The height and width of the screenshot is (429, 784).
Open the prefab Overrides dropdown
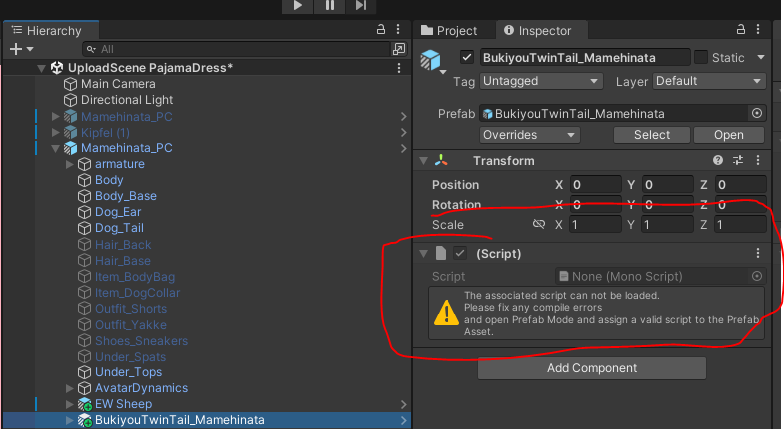tap(530, 135)
